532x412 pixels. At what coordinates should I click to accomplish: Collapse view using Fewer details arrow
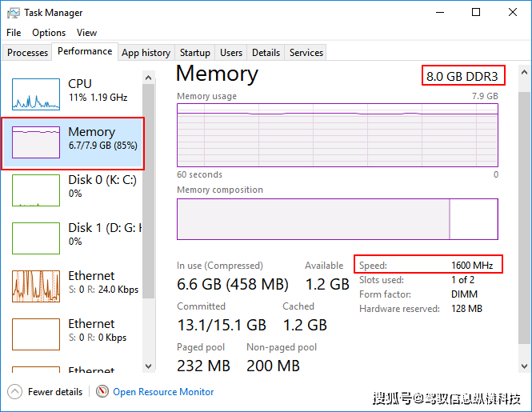[x=15, y=392]
